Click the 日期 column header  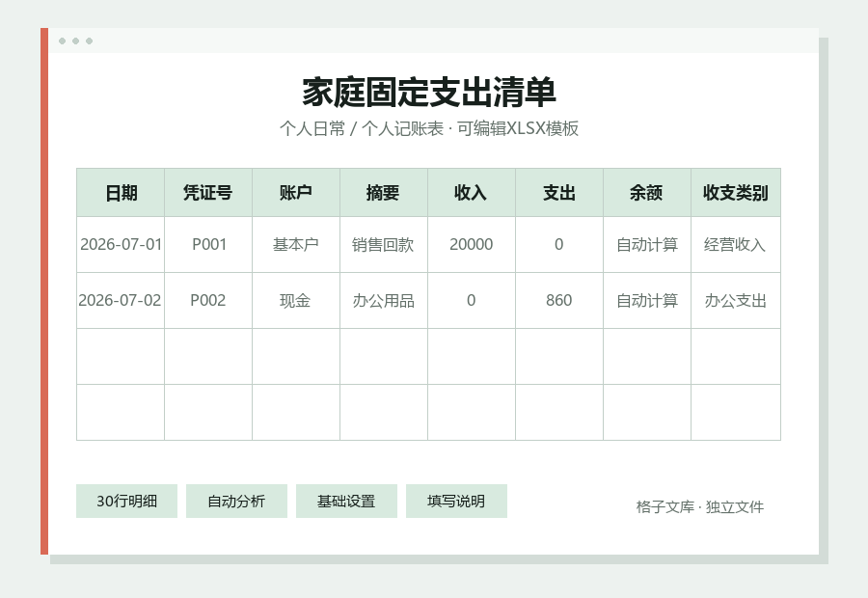tap(121, 193)
